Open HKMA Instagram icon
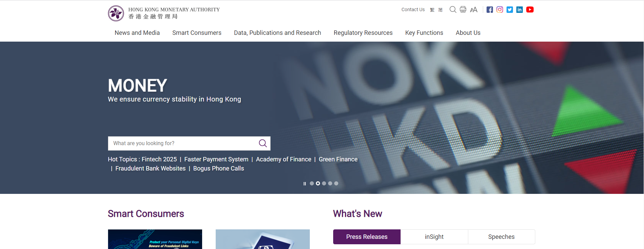644x249 pixels. tap(500, 9)
